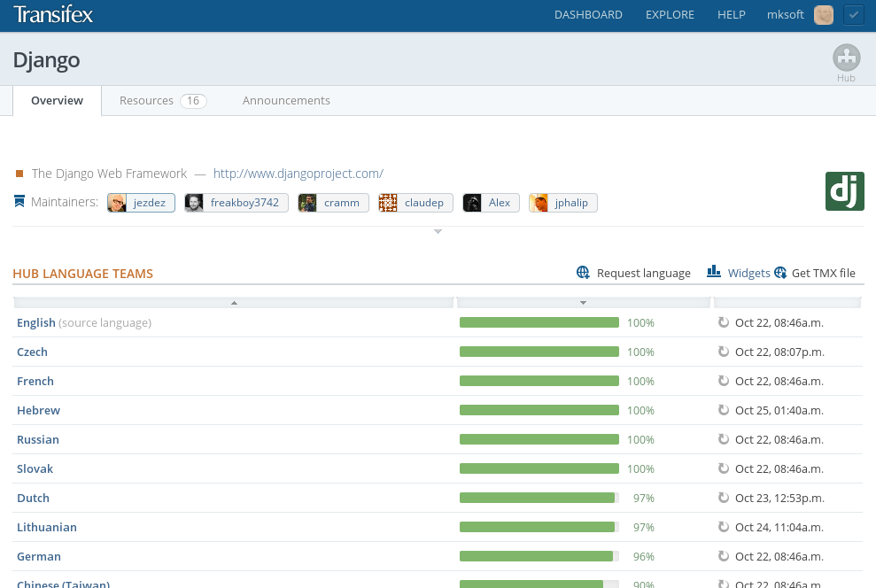The height and width of the screenshot is (588, 876).
Task: Click the Maintainers bookmark icon
Action: [x=19, y=201]
